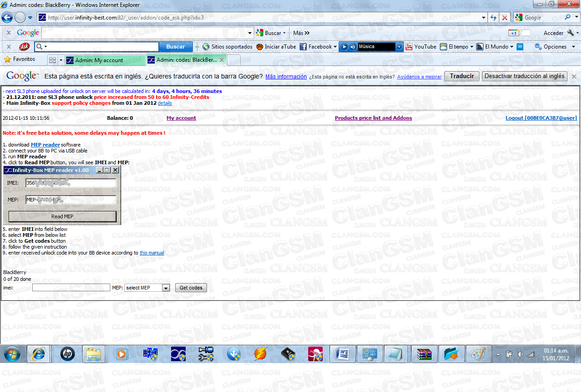Dismiss the Google translate bar
This screenshot has height=392, width=581.
574,76
